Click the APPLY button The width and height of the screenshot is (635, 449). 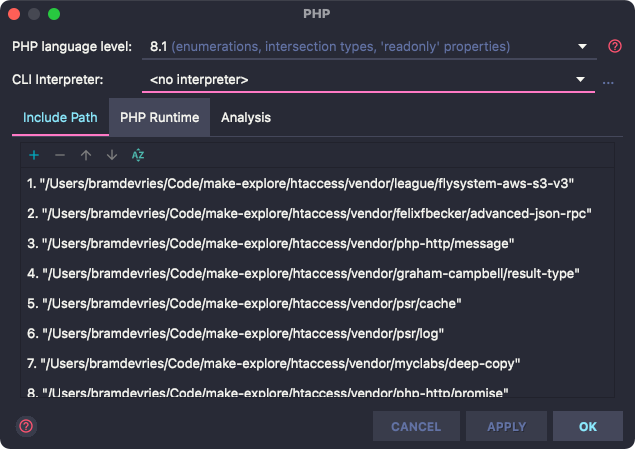click(507, 426)
